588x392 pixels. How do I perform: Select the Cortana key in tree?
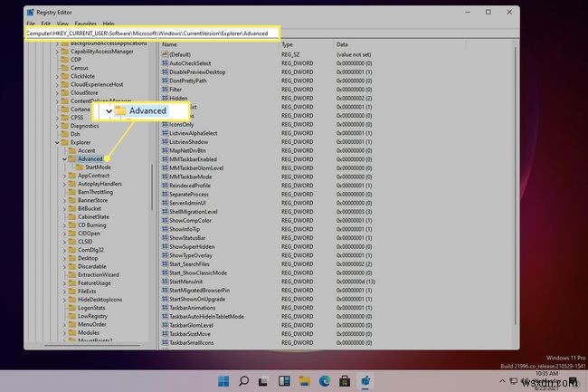[x=81, y=110]
